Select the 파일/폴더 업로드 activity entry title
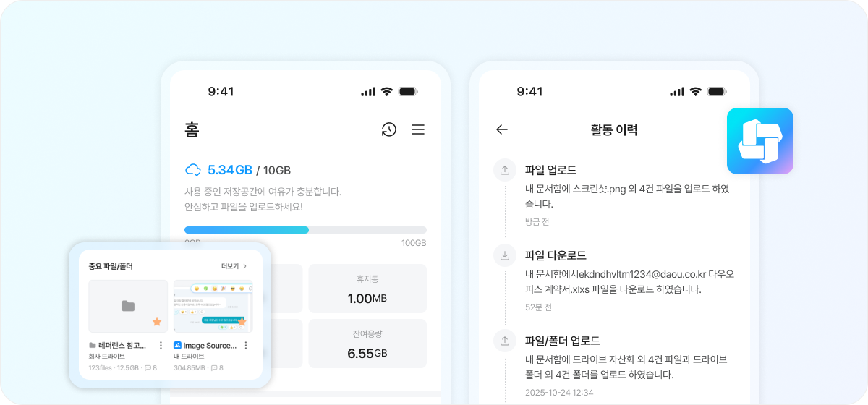Image resolution: width=868 pixels, height=405 pixels. (x=563, y=341)
